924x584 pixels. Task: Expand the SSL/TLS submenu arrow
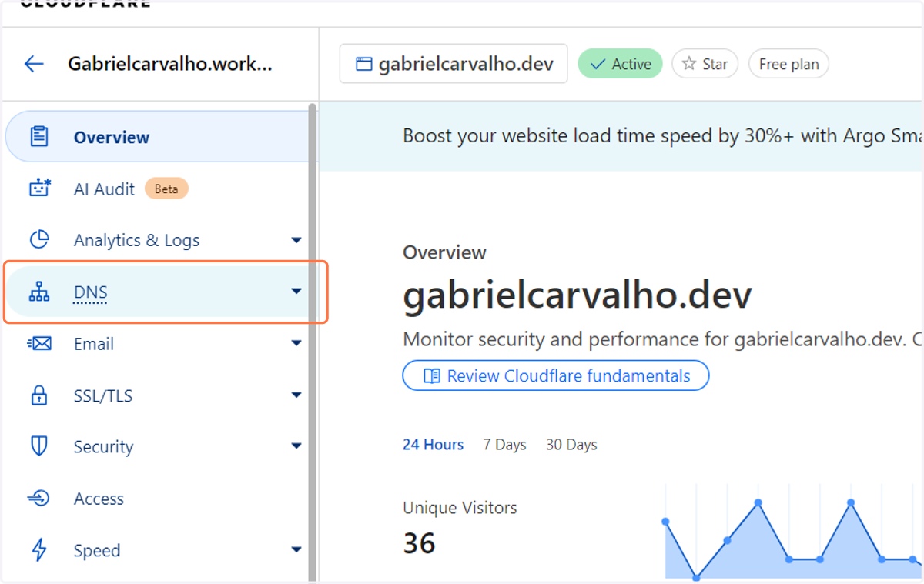click(x=296, y=395)
